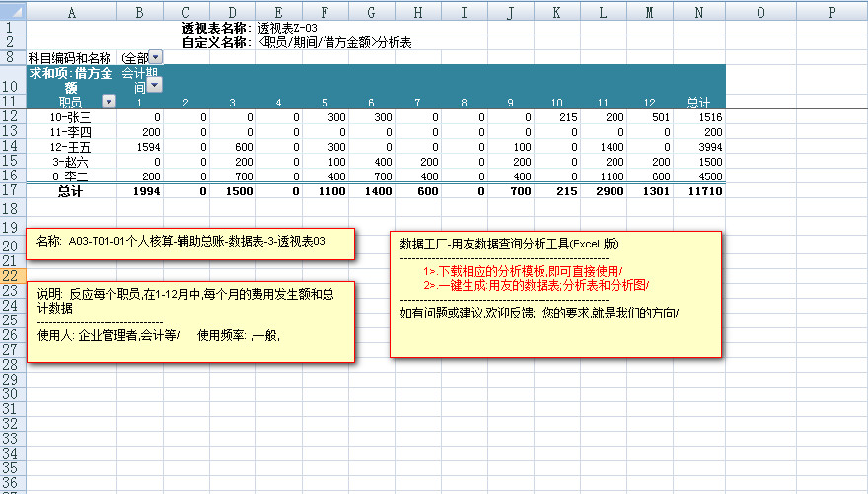Click row header 17
This screenshot has width=868, height=494.
point(12,190)
